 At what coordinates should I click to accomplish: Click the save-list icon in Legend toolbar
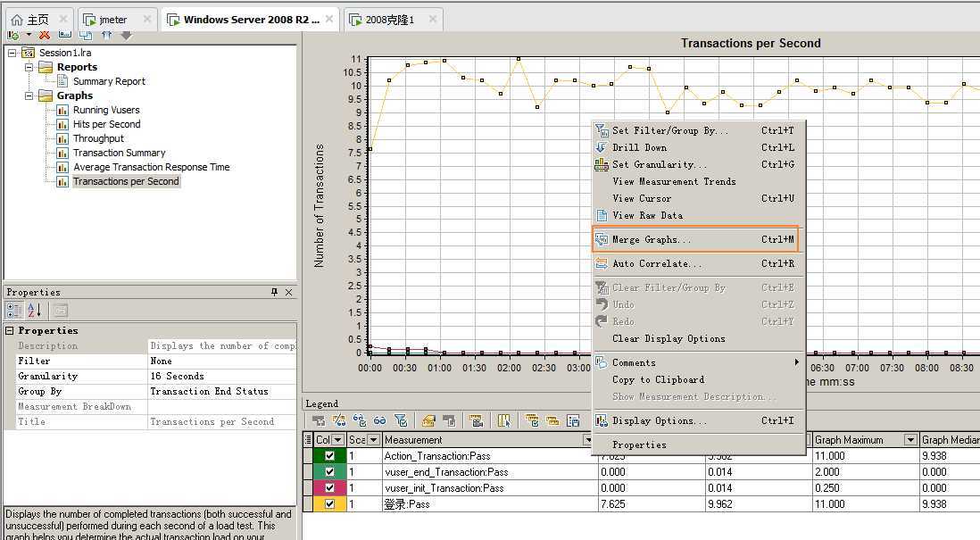pyautogui.click(x=573, y=420)
